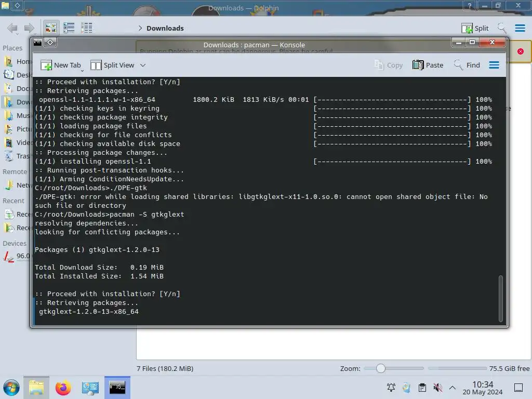
Task: Expand the breadcrumb chevron before Downloads
Action: coord(140,28)
